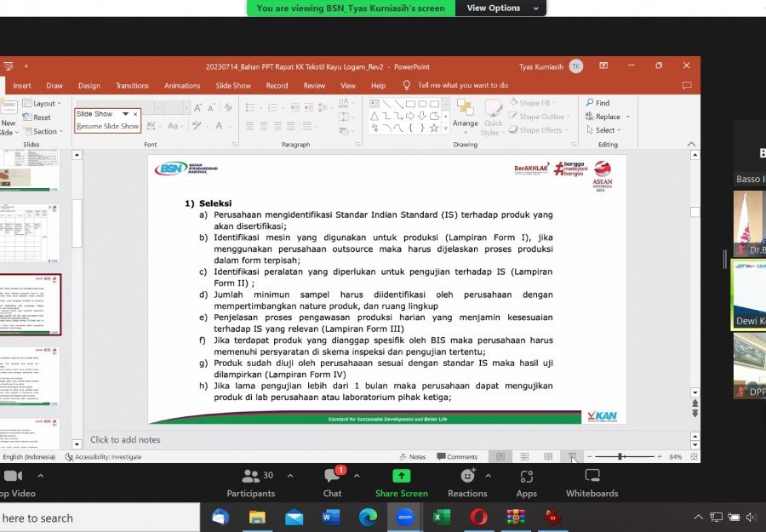Open the Arrange tool in Drawing group
766x532 pixels.
465,113
